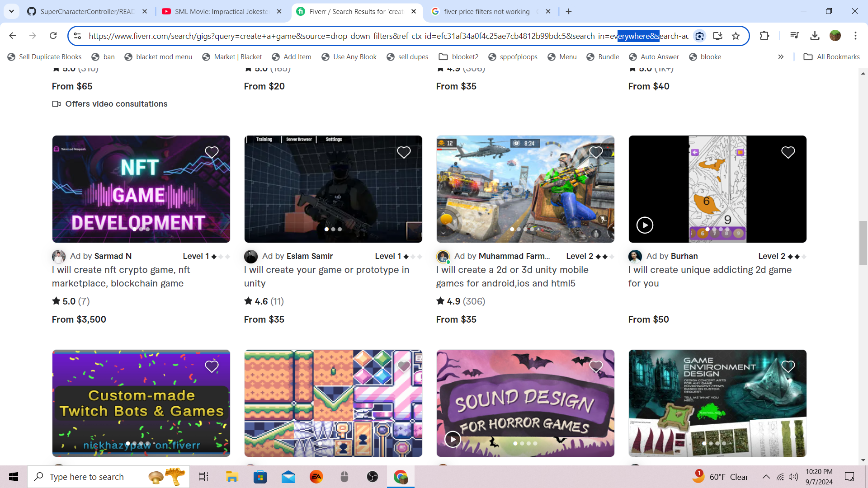
Task: Open Chrome three-dot menu
Action: [855, 36]
